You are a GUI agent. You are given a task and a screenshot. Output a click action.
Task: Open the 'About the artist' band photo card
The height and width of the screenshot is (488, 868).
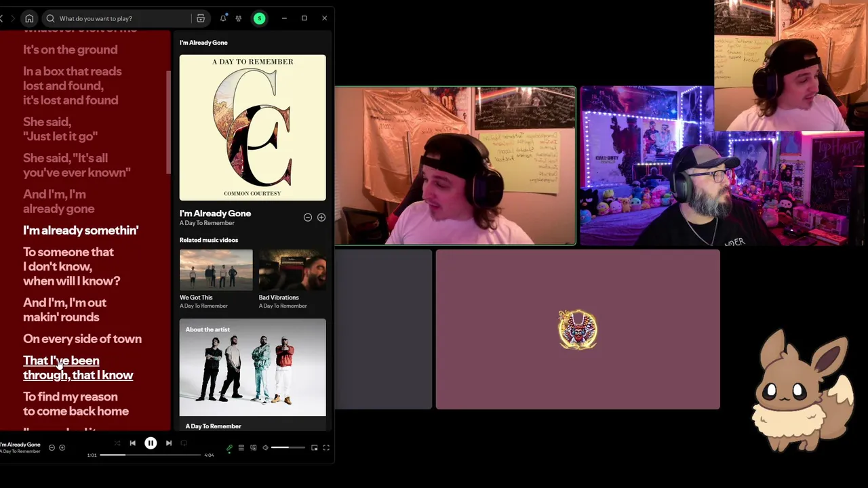(252, 367)
